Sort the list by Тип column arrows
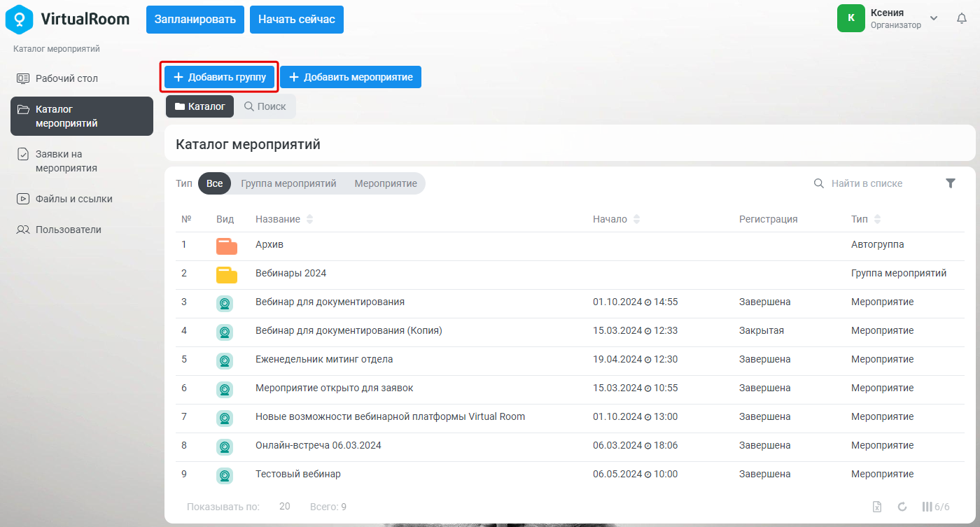This screenshot has width=980, height=527. coord(878,220)
